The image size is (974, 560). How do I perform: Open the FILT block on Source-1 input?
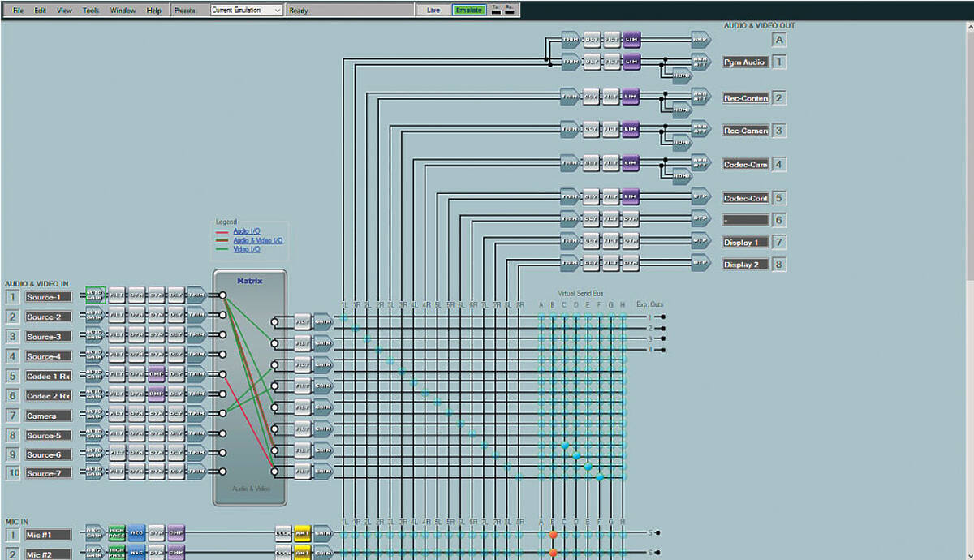pos(117,295)
